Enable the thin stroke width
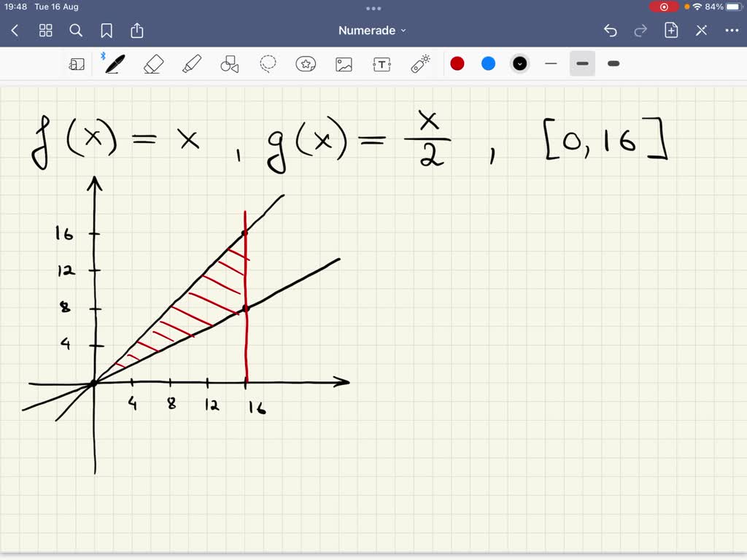747x560 pixels. tap(551, 63)
